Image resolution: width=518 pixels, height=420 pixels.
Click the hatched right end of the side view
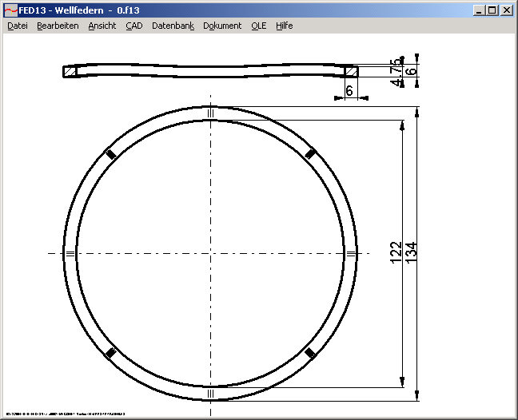click(x=350, y=71)
